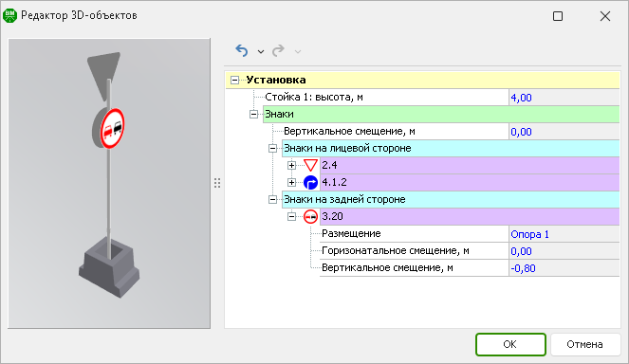This screenshot has width=629, height=364.
Task: Click the undo arrow icon
Action: [242, 51]
